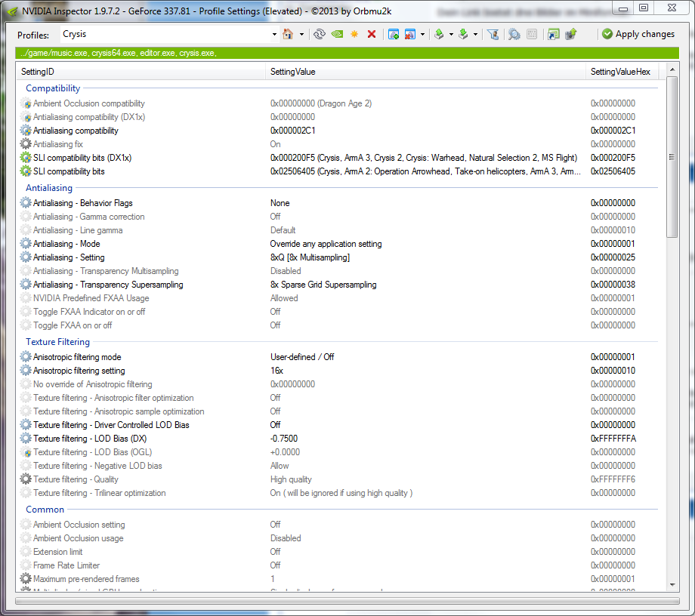Sort by the SettingID column header
Image resolution: width=695 pixels, height=616 pixels.
click(x=141, y=72)
